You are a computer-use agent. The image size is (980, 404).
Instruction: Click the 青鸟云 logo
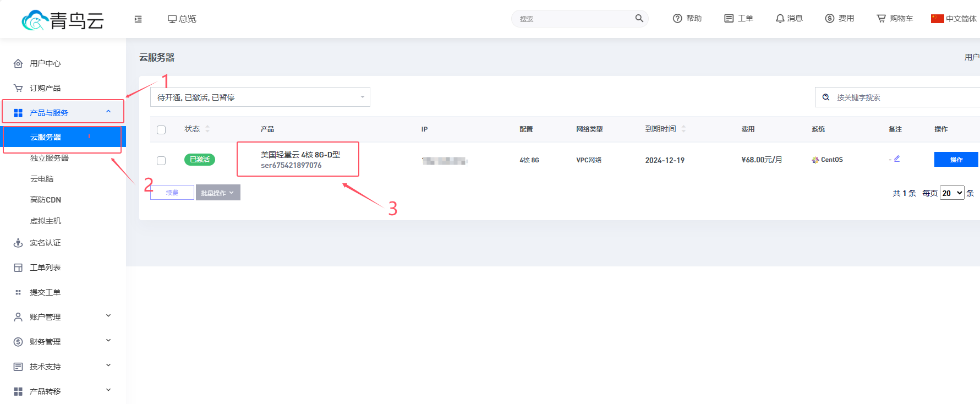click(63, 20)
